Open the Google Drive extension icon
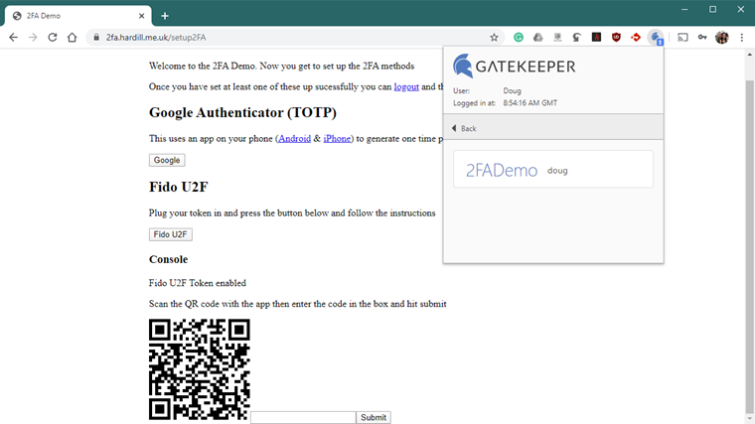The image size is (755, 424). coord(538,38)
